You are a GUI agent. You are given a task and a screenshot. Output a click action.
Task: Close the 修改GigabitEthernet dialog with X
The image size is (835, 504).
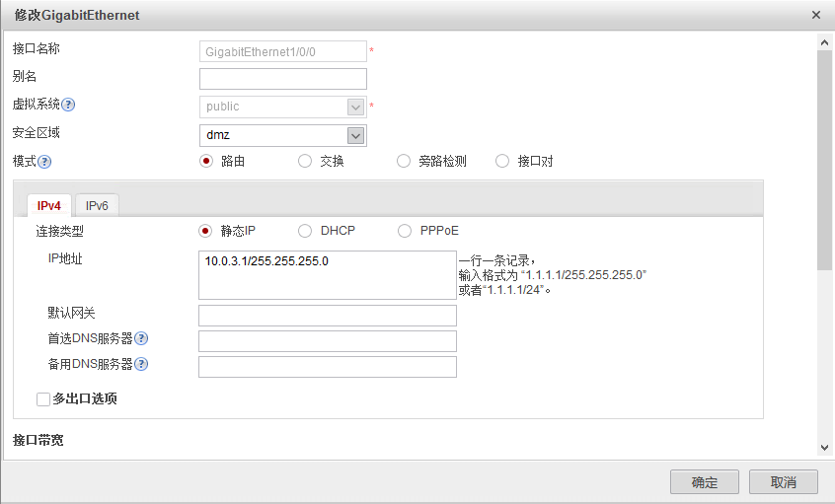816,15
